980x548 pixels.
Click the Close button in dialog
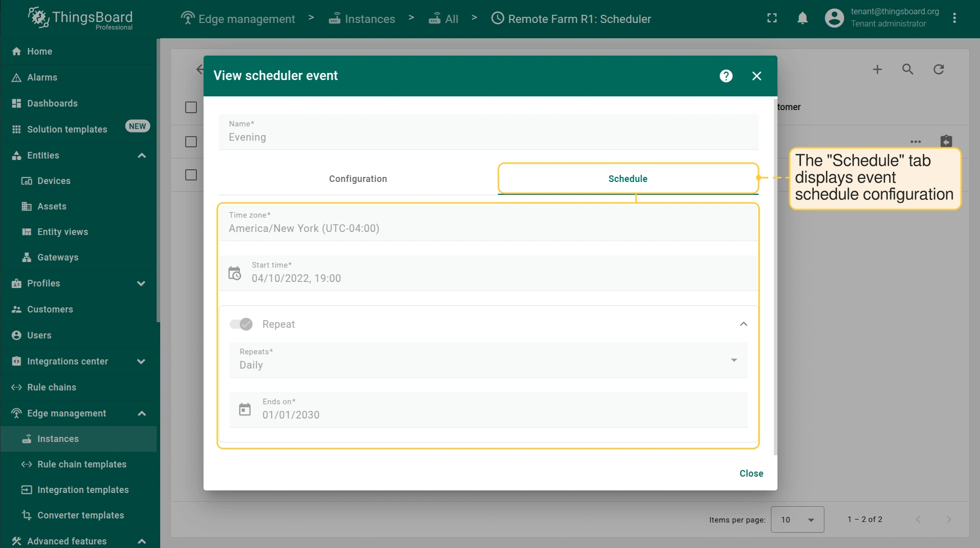pos(751,474)
